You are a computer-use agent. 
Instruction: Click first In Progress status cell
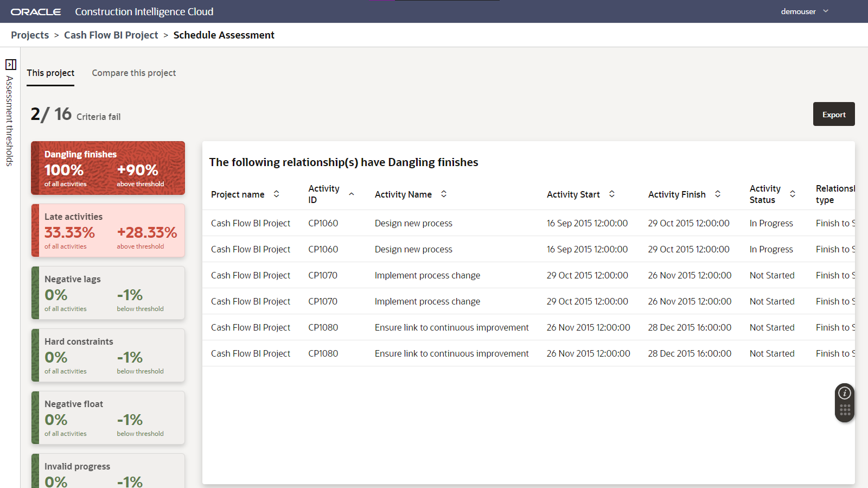(x=771, y=223)
